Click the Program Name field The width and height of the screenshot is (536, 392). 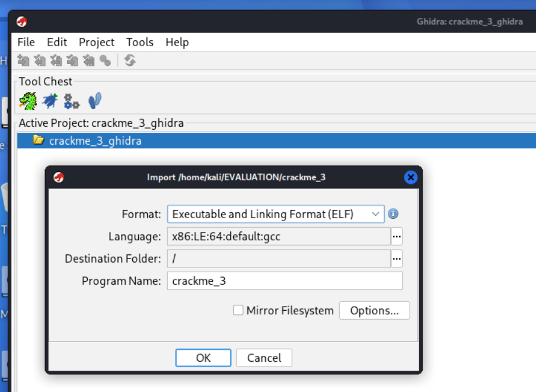click(x=285, y=281)
